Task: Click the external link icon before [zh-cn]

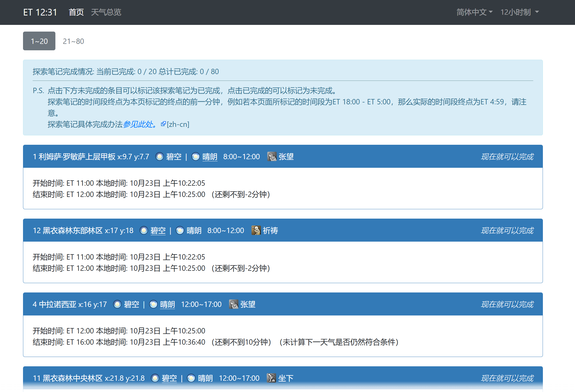Action: click(163, 124)
